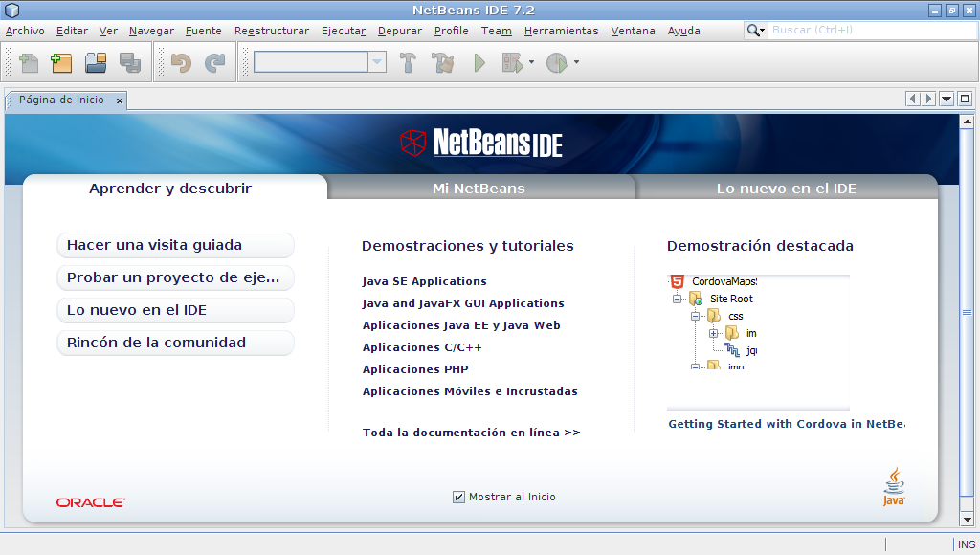980x555 pixels.
Task: Open Aplicaciones Móviles e Incrustadas link
Action: [470, 391]
